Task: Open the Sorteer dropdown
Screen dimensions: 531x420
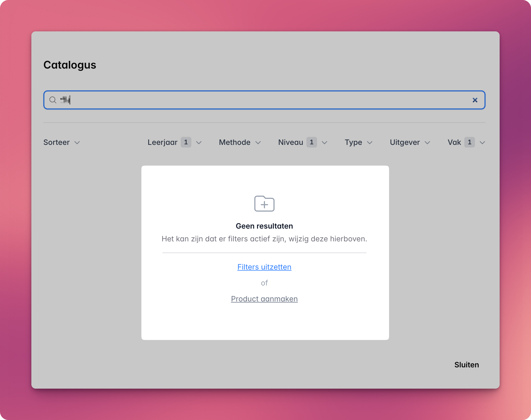Action: (57, 142)
